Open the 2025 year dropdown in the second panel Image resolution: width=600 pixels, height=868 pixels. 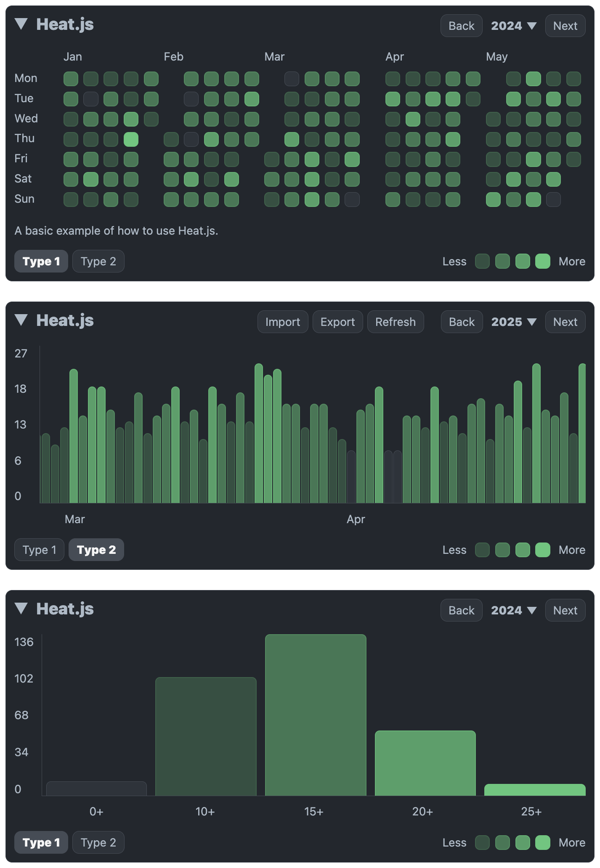[514, 322]
